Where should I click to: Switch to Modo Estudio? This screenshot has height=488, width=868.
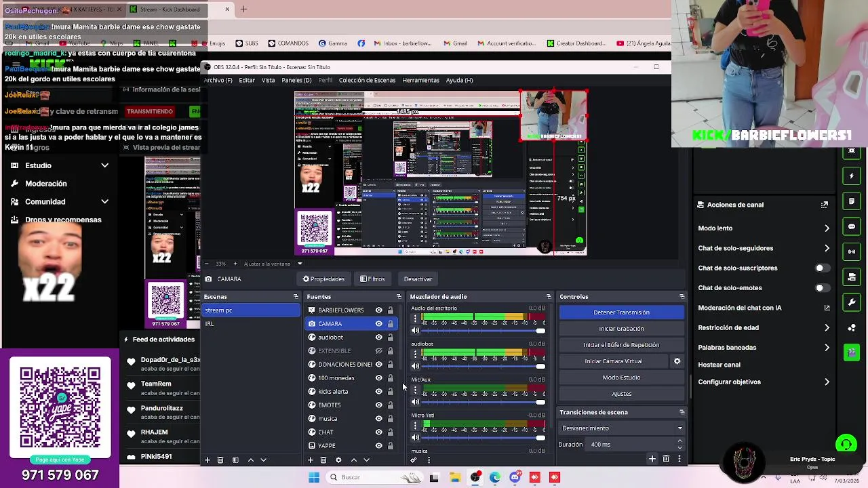(x=621, y=378)
